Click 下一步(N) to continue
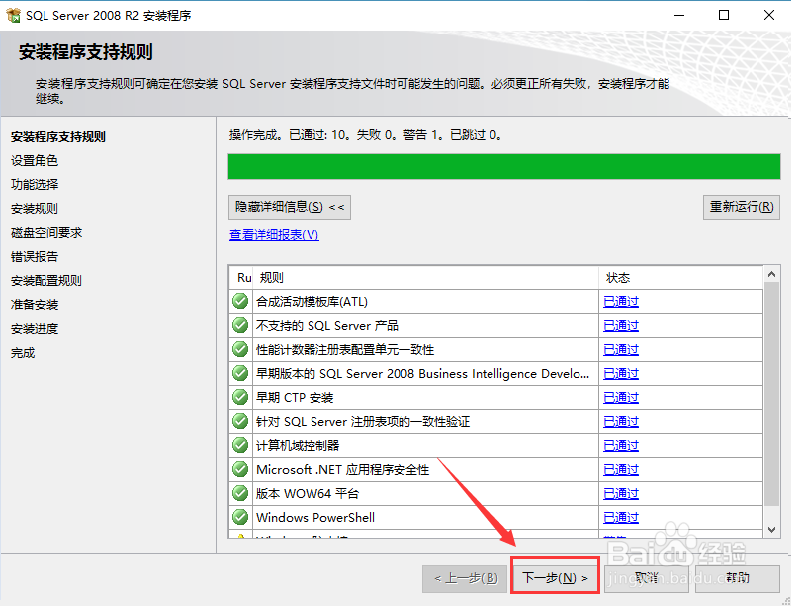 (x=554, y=577)
